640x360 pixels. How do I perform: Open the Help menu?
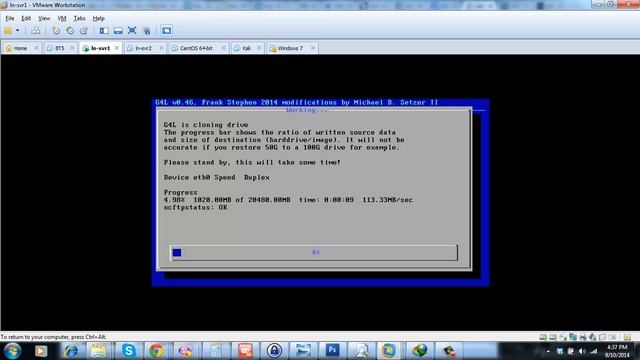click(x=98, y=18)
